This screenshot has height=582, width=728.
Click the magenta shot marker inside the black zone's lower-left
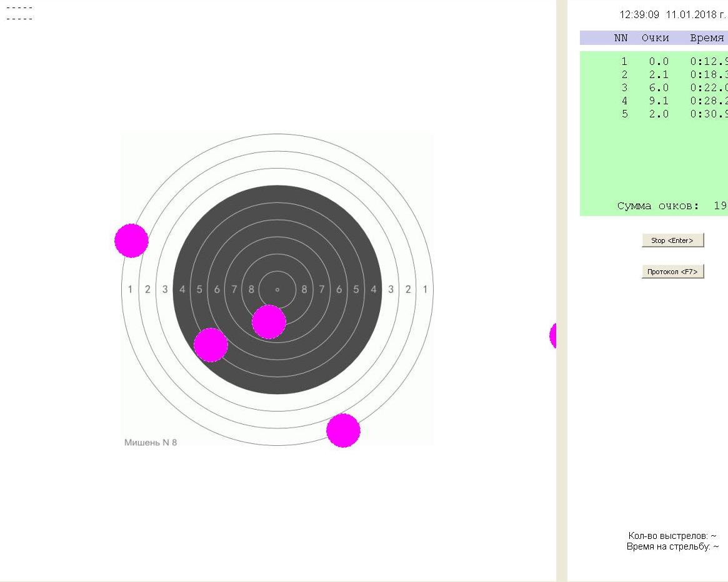point(211,345)
